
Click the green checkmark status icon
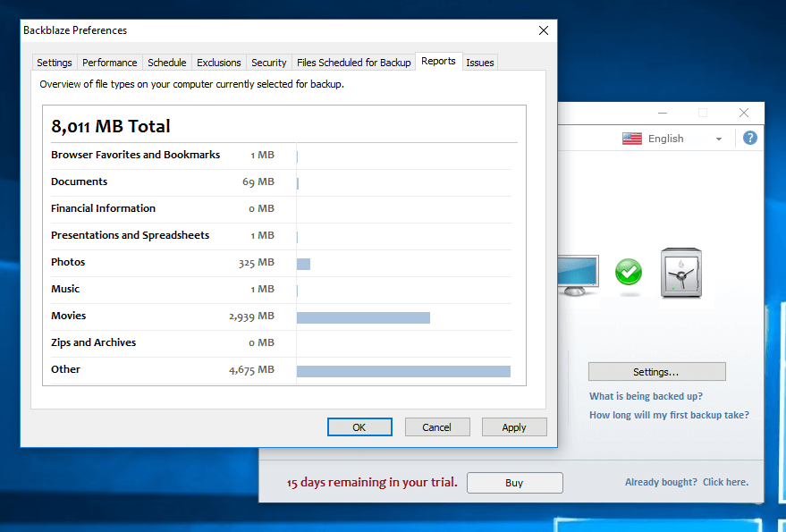tap(629, 272)
